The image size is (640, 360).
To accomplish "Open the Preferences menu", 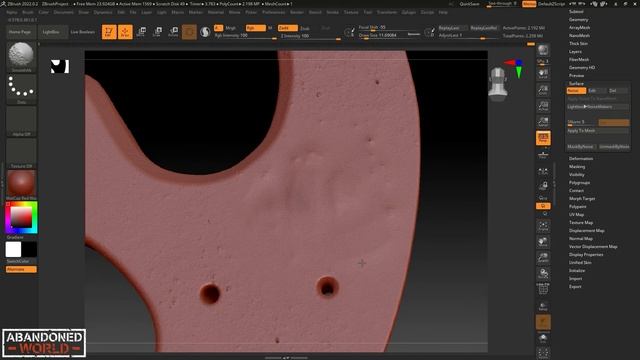I will coord(273,12).
